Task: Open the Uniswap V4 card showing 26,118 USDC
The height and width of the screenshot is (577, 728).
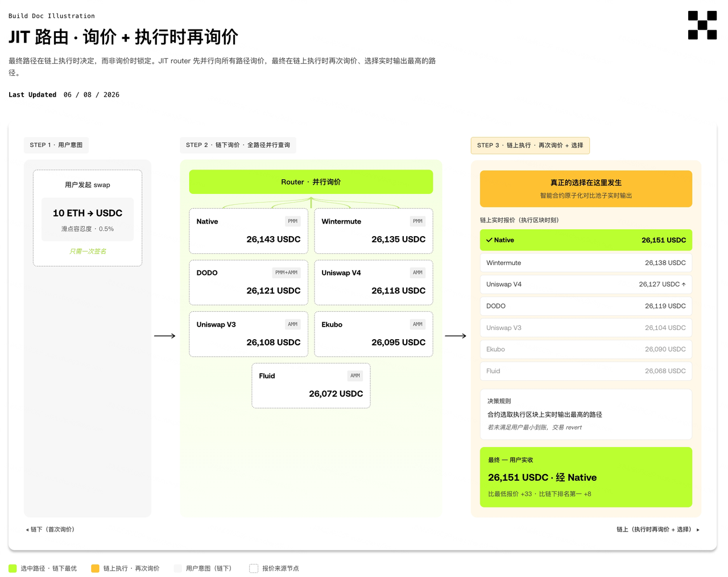Action: tap(374, 282)
